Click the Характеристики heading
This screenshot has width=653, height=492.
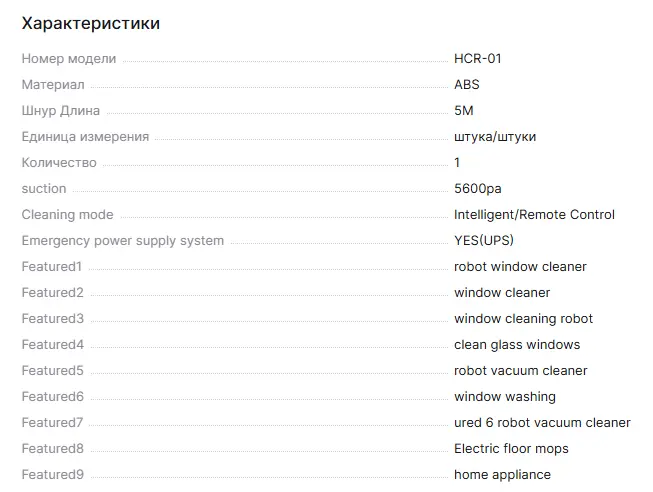[91, 23]
